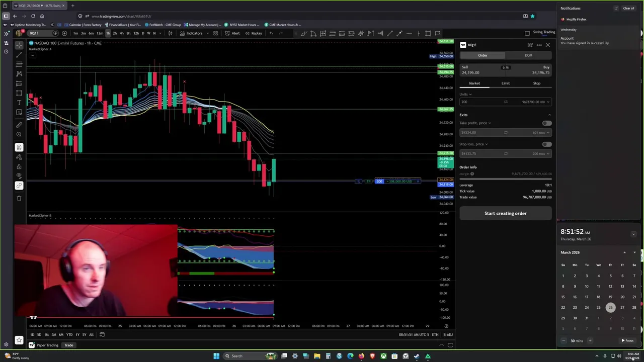Screen dimensions: 644x362
Task: Open take profit ticks dropdown
Action: pos(541,132)
